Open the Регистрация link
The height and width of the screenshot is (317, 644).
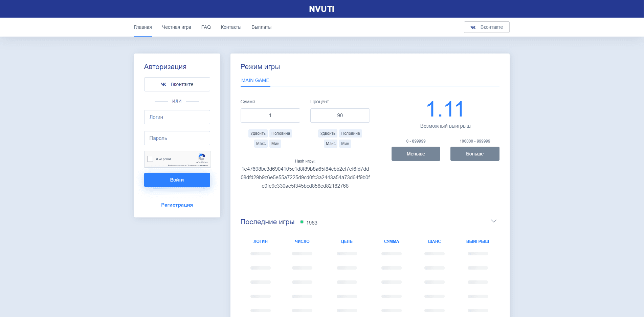click(x=177, y=205)
